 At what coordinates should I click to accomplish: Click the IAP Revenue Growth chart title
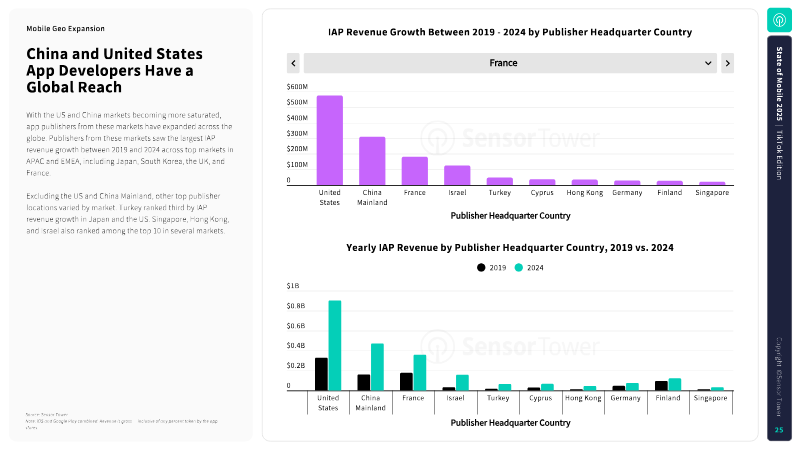(510, 33)
